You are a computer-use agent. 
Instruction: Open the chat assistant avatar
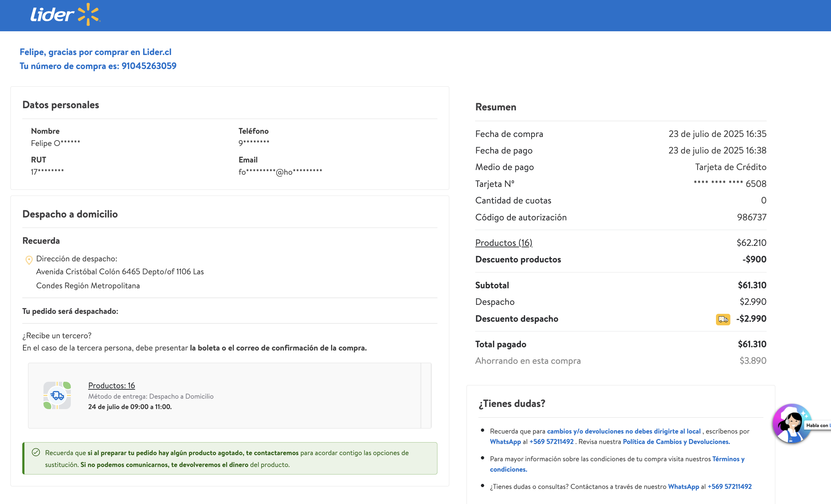click(x=791, y=423)
